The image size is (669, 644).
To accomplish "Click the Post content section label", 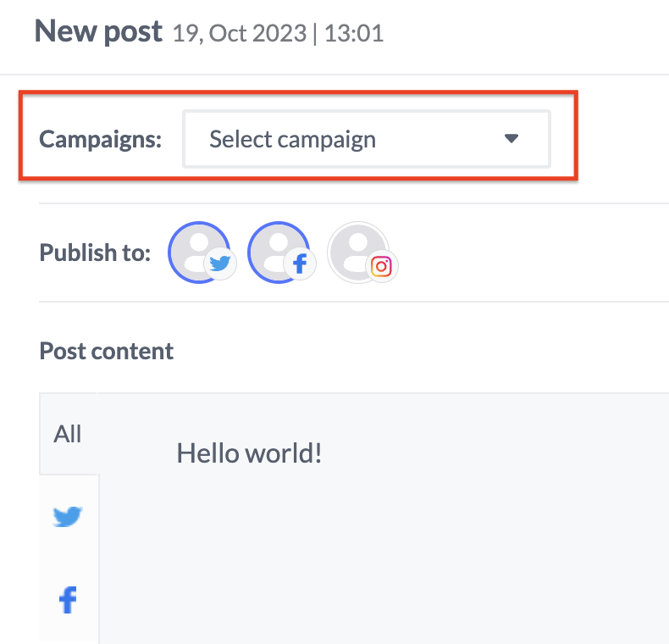I will 106,351.
